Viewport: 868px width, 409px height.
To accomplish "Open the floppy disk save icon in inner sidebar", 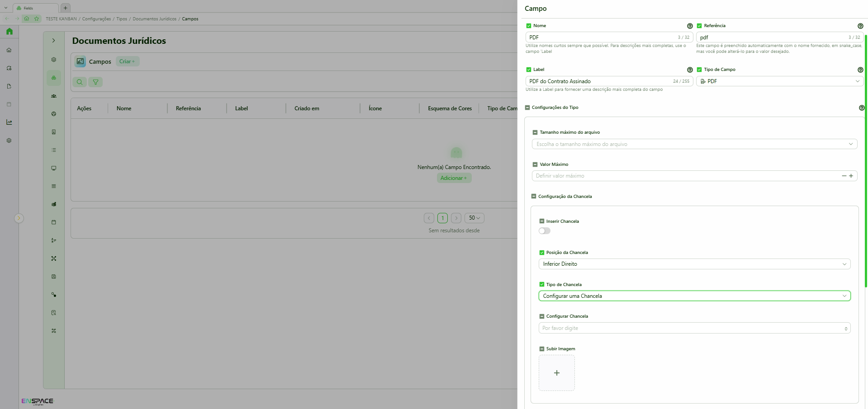I will (x=54, y=277).
